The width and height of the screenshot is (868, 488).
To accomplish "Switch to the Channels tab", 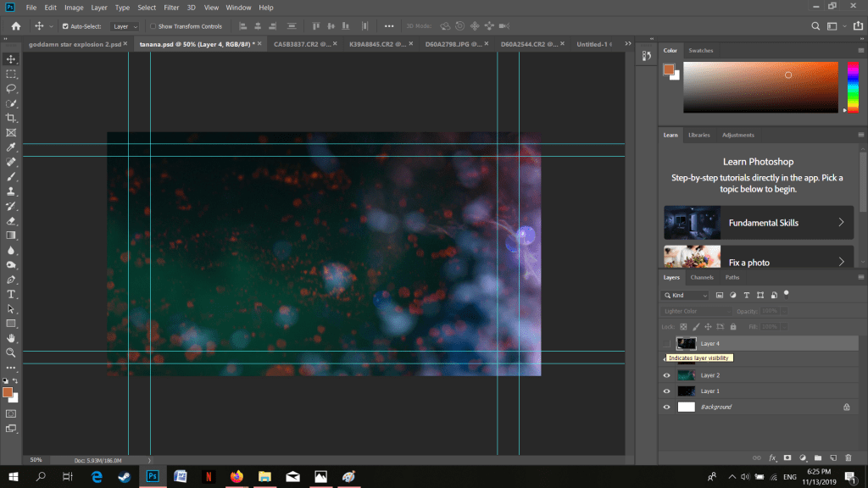I will point(702,277).
